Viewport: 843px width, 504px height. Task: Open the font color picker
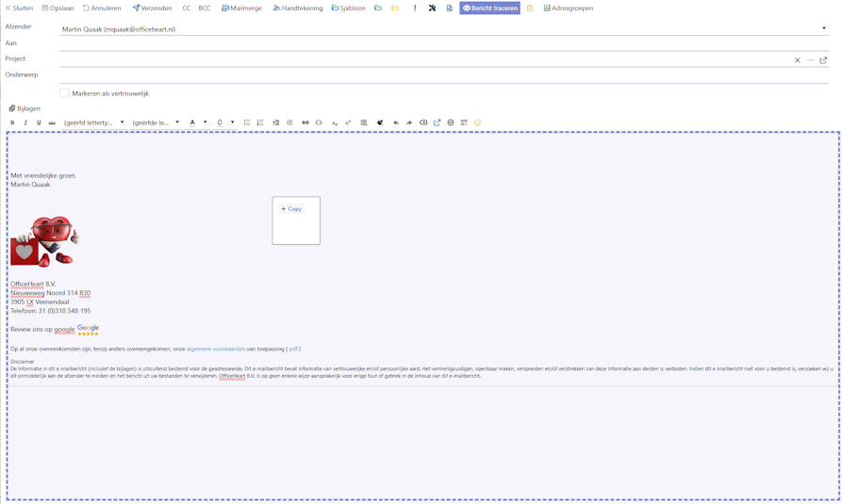click(192, 123)
